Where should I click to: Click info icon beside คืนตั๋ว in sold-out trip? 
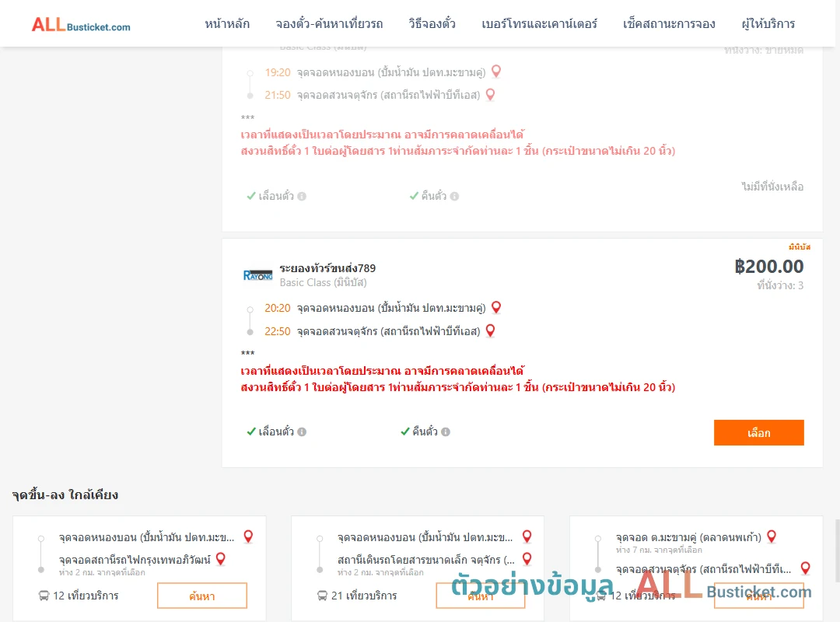454,197
